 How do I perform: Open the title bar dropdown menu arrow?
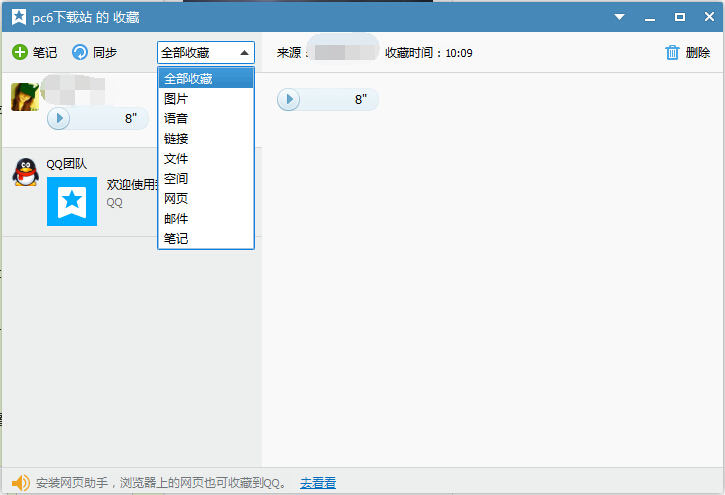coord(619,17)
